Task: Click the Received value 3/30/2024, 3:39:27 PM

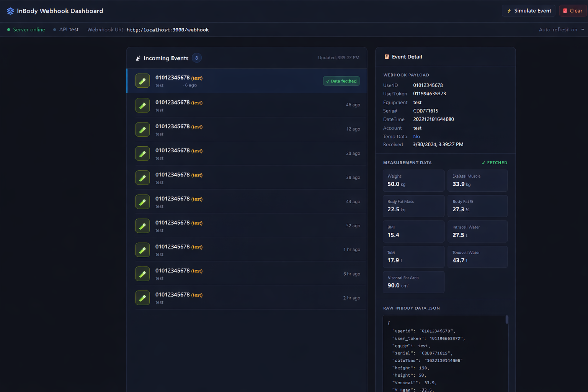Action: pos(438,145)
